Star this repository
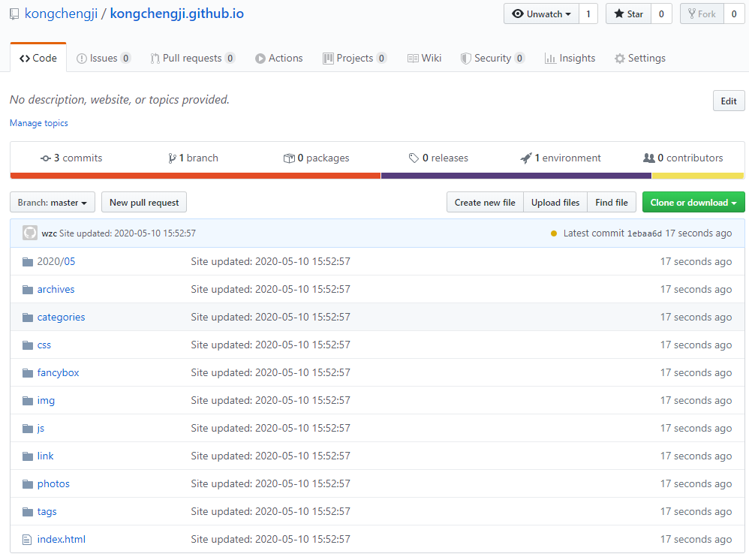Image resolution: width=749 pixels, height=560 pixels. [x=628, y=14]
